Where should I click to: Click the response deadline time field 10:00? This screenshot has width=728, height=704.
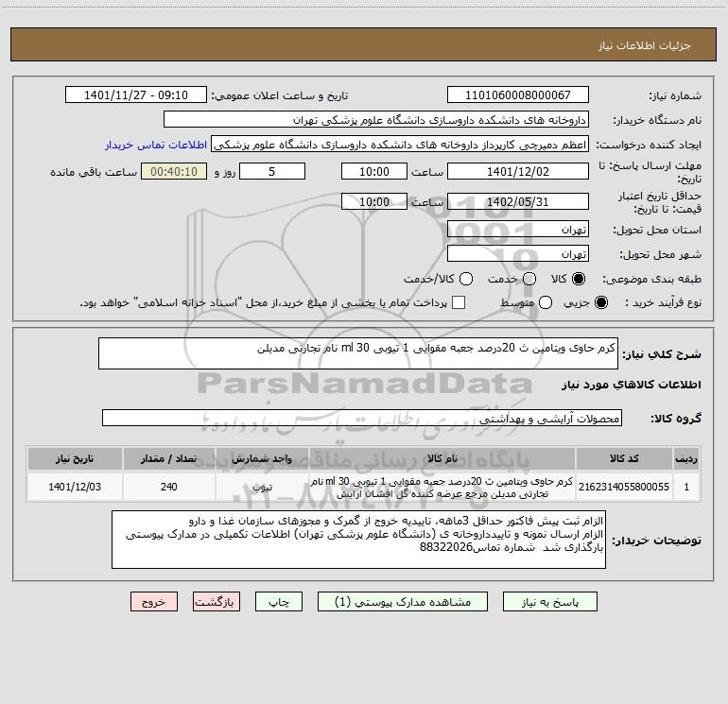pyautogui.click(x=374, y=171)
